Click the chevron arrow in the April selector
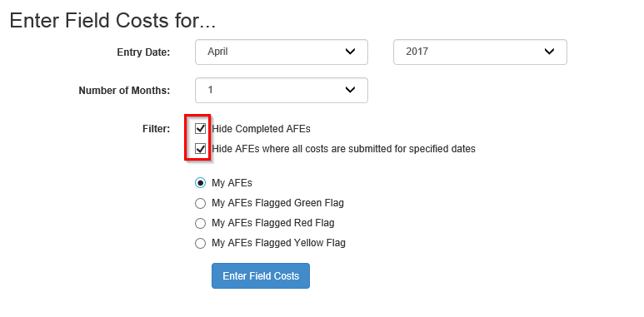The height and width of the screenshot is (317, 644). [x=350, y=52]
